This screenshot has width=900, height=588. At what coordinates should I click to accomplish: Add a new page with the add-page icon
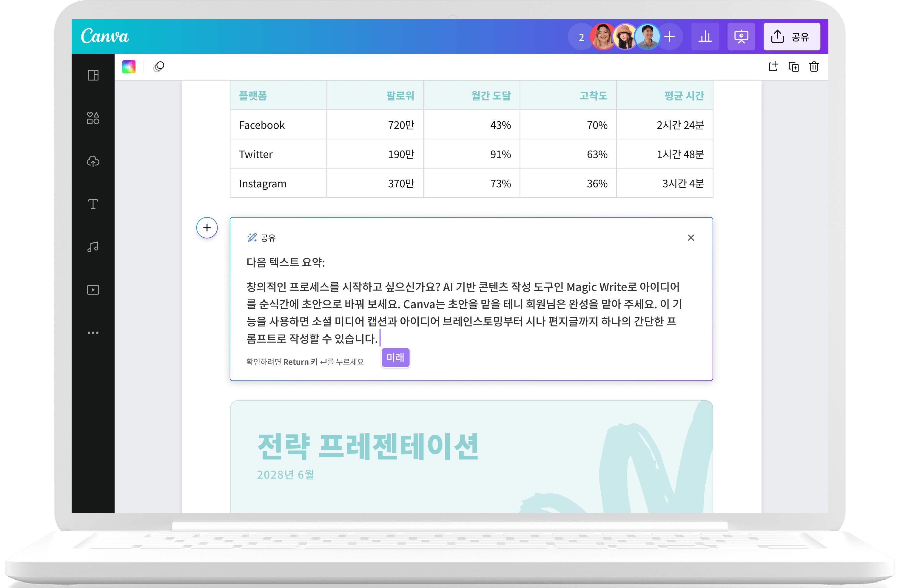point(774,66)
